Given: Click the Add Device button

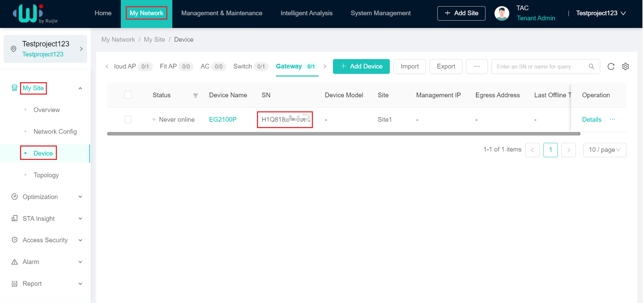Looking at the screenshot, I should pyautogui.click(x=361, y=67).
